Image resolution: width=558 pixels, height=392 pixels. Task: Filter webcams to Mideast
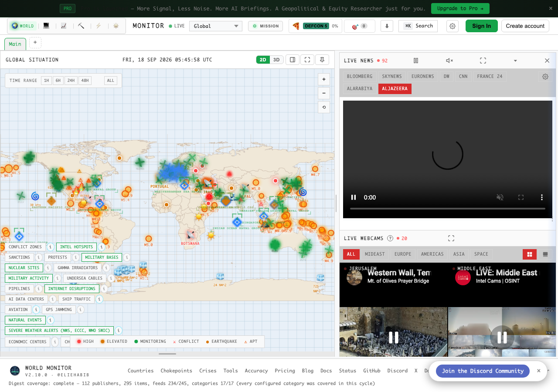tap(375, 254)
